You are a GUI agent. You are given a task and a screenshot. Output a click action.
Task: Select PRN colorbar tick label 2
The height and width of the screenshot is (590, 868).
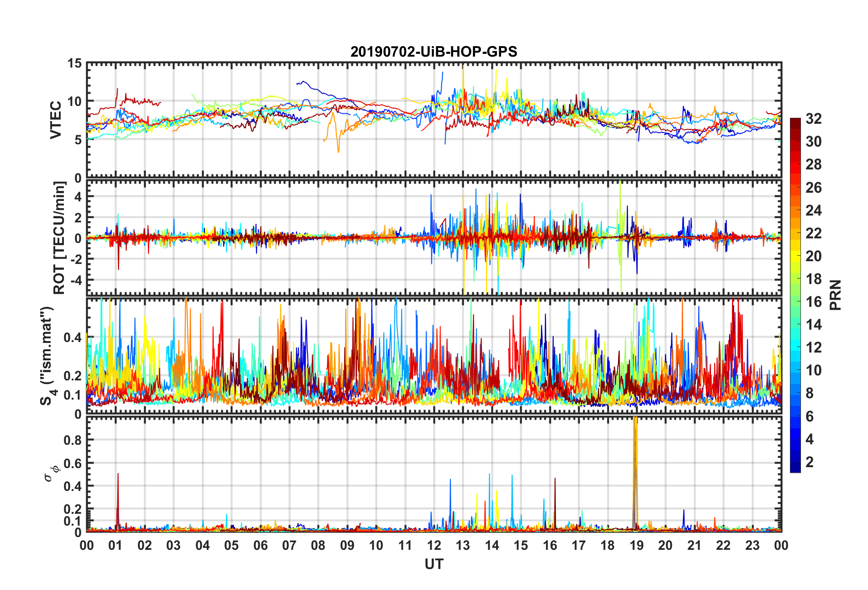coord(810,462)
